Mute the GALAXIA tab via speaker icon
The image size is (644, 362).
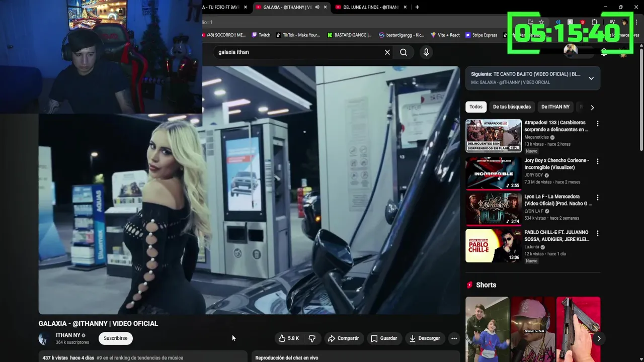tap(317, 7)
